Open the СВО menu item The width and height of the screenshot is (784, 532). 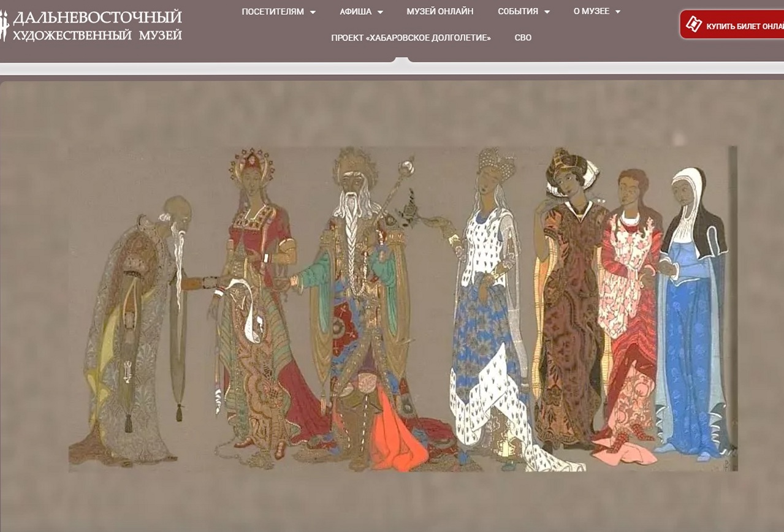[523, 38]
